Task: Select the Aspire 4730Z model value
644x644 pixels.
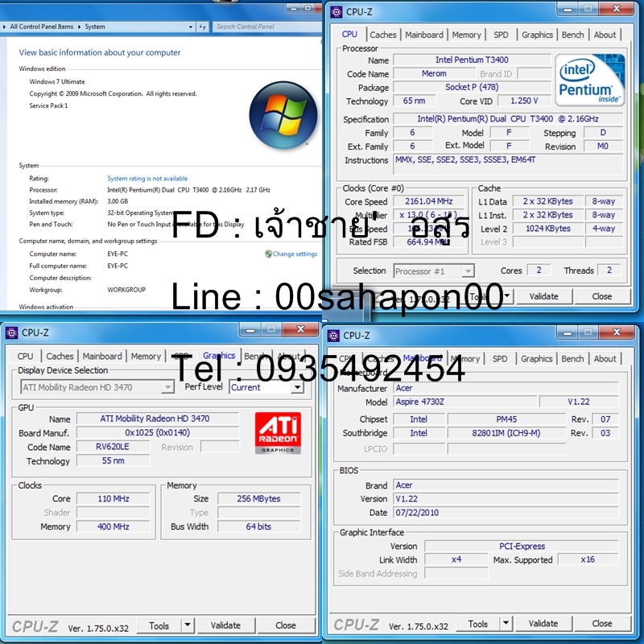Action: [x=465, y=402]
